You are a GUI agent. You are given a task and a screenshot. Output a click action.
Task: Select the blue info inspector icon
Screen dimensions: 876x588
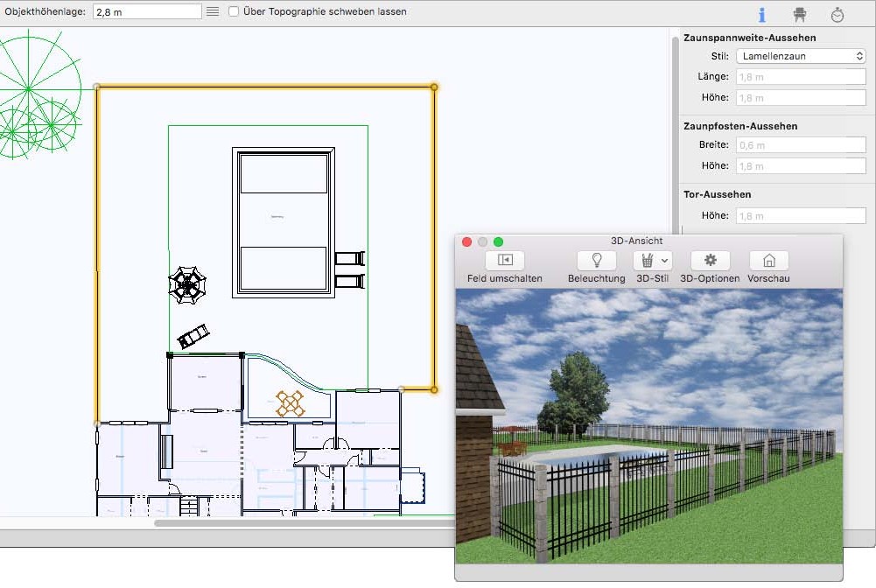click(762, 15)
